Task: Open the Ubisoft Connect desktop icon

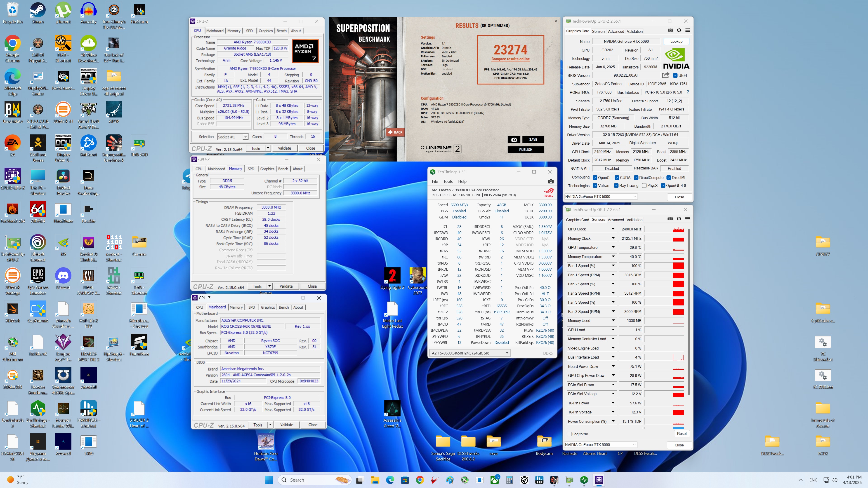Action: coord(38,248)
